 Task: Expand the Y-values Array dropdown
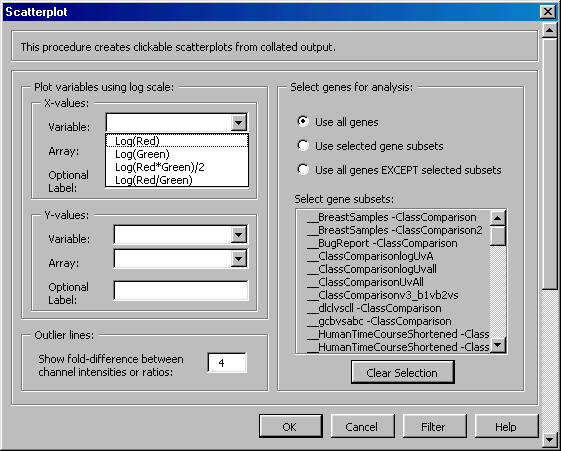coord(239,259)
